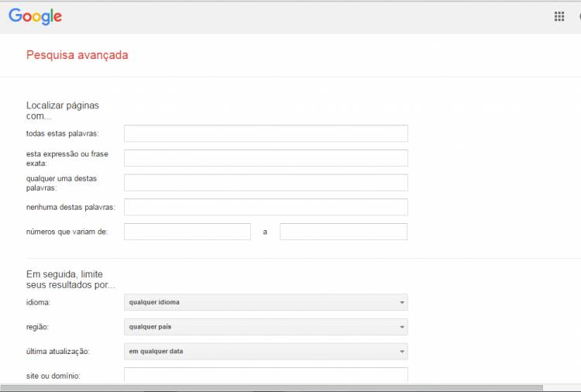Select the 'qualquer uma destas palavras' text box
The image size is (581, 392).
tap(266, 183)
